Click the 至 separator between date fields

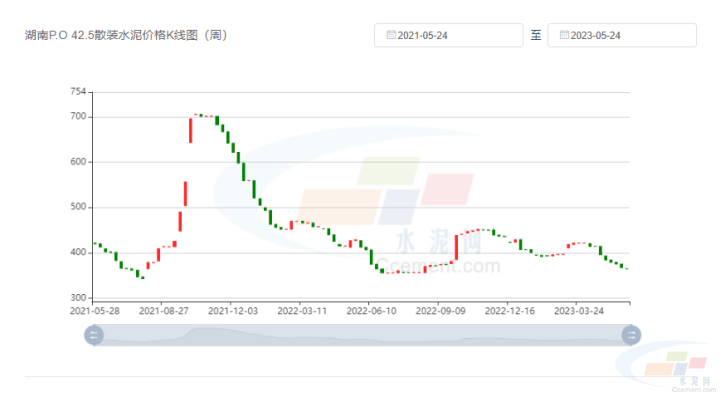536,35
